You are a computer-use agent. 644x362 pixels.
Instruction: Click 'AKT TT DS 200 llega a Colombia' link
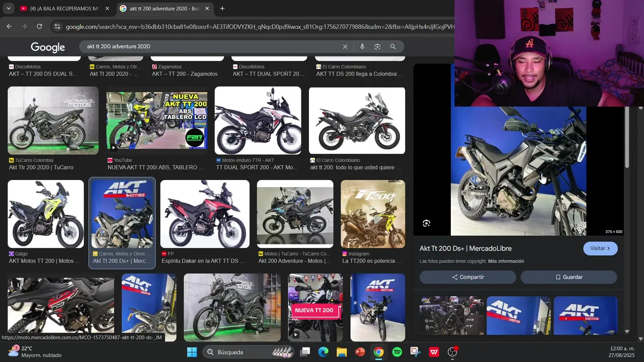pyautogui.click(x=360, y=74)
